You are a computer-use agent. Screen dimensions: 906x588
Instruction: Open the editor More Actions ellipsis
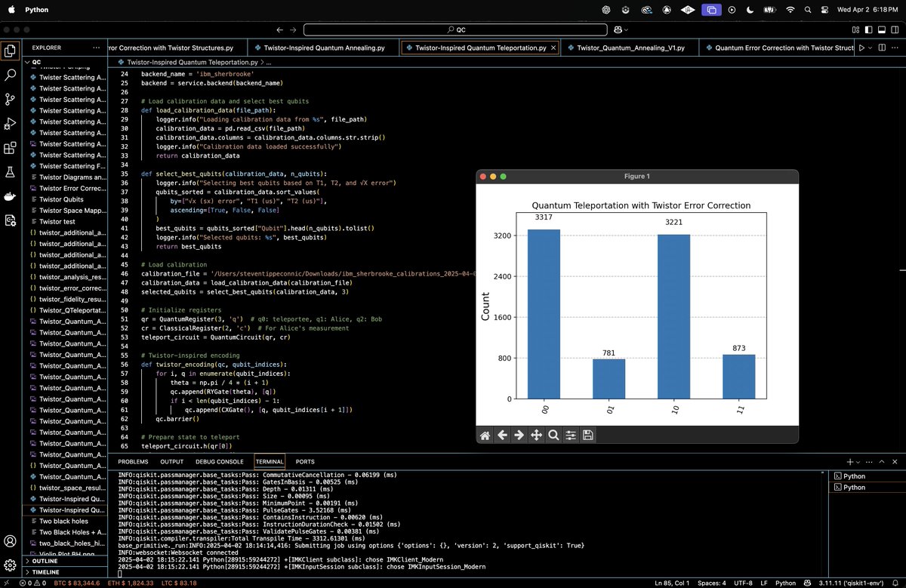pos(896,48)
